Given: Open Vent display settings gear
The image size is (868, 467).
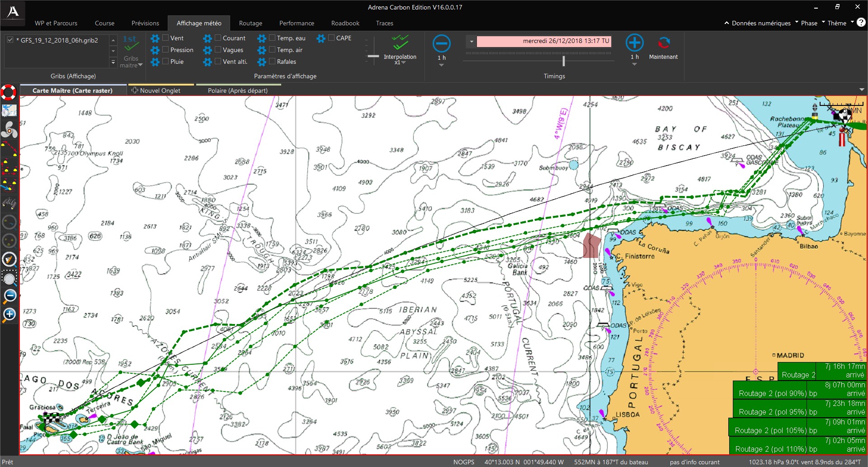Looking at the screenshot, I should pos(155,38).
